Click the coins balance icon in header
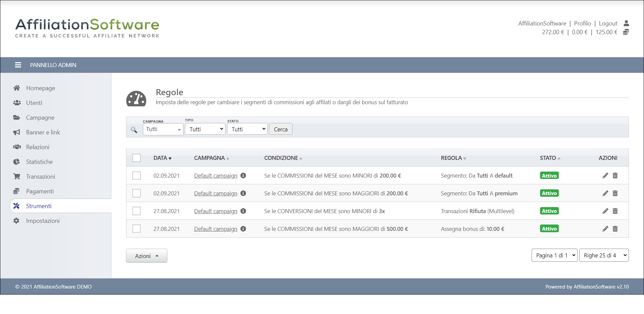 point(626,32)
